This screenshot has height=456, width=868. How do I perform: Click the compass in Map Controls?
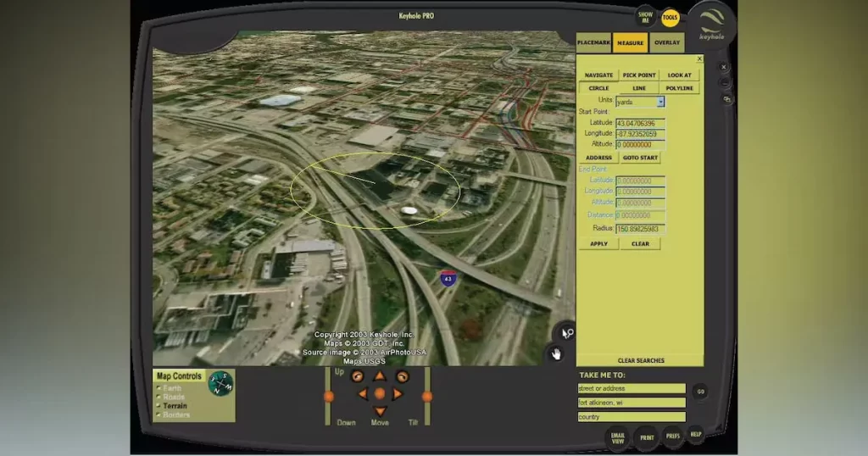(x=221, y=383)
